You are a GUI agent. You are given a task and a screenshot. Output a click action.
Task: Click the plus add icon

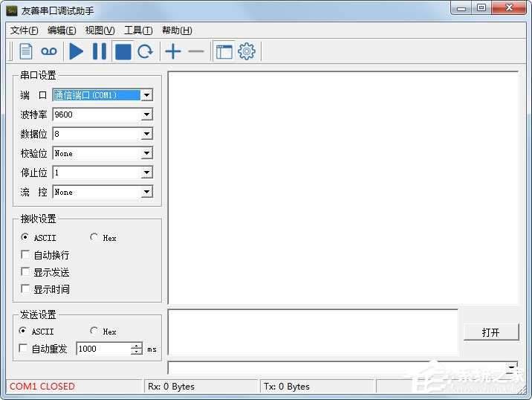[x=172, y=51]
